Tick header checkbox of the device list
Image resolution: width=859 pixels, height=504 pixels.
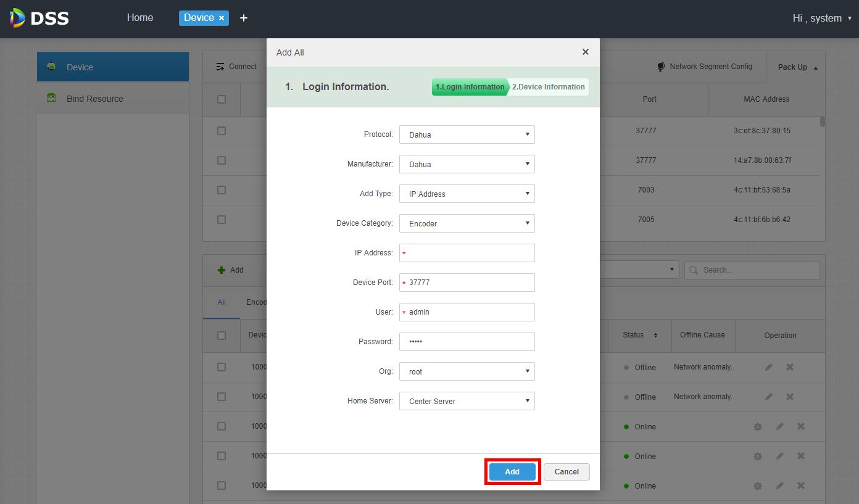pyautogui.click(x=222, y=336)
